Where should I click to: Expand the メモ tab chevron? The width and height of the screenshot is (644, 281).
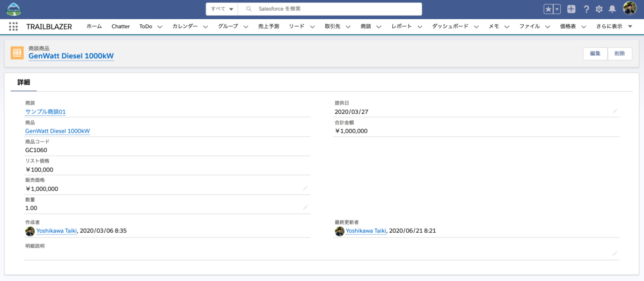507,26
